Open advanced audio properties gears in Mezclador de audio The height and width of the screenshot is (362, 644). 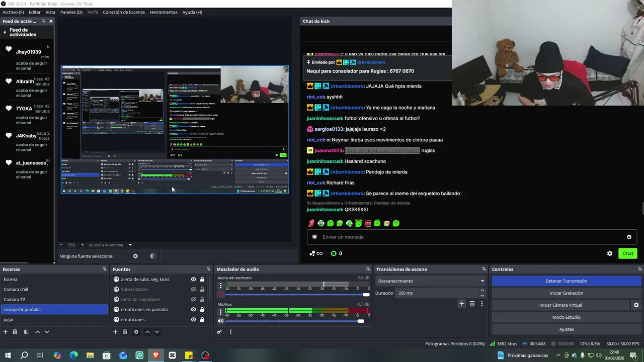(x=219, y=332)
